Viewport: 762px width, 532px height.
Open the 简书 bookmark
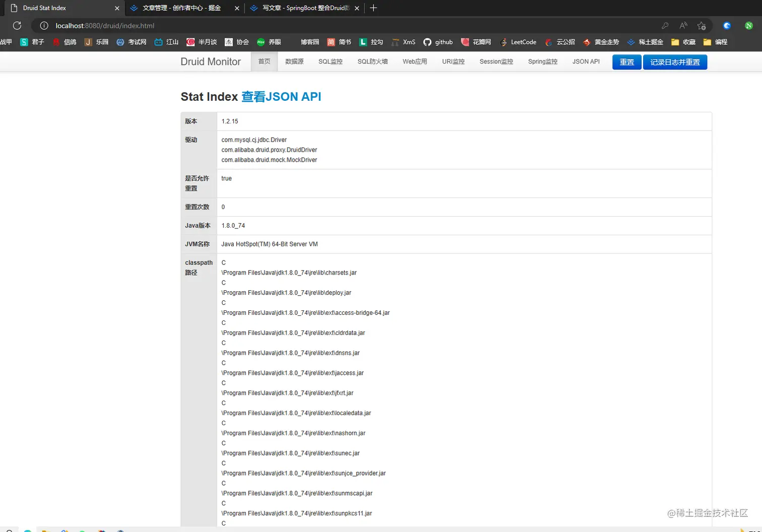tap(339, 42)
